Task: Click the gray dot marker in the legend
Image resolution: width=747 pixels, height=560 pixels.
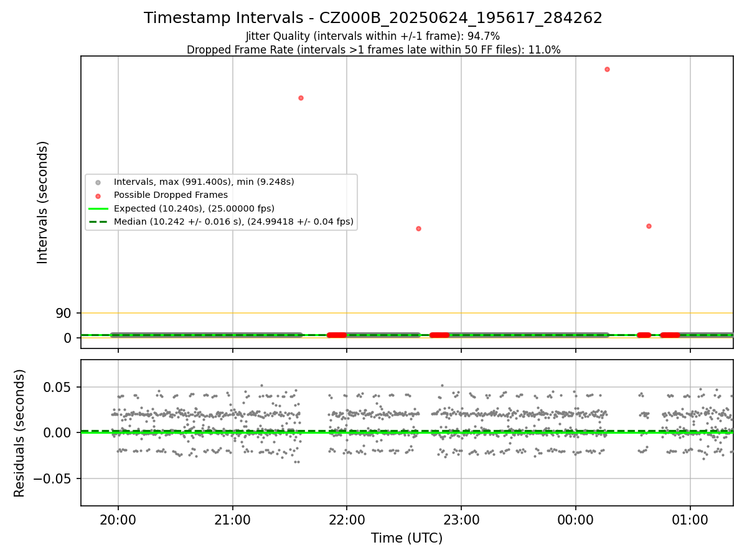Action: pyautogui.click(x=98, y=182)
